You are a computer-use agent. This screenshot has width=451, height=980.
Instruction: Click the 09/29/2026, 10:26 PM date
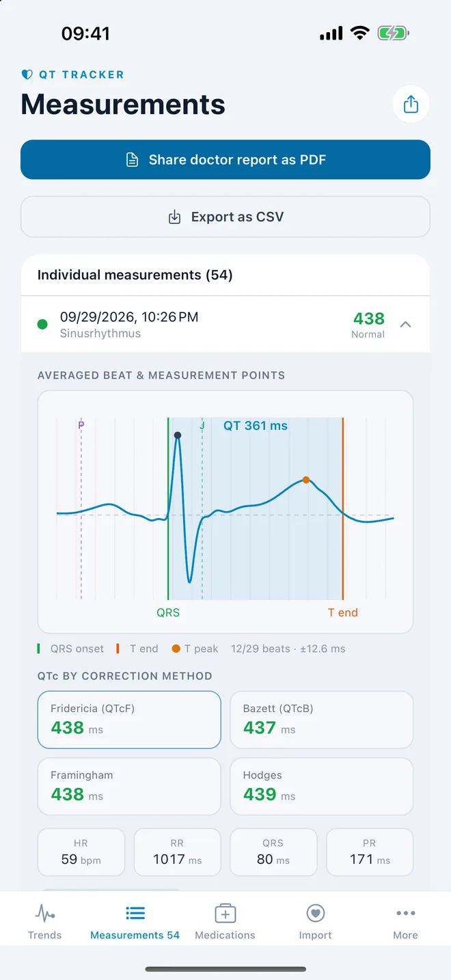[x=129, y=317]
